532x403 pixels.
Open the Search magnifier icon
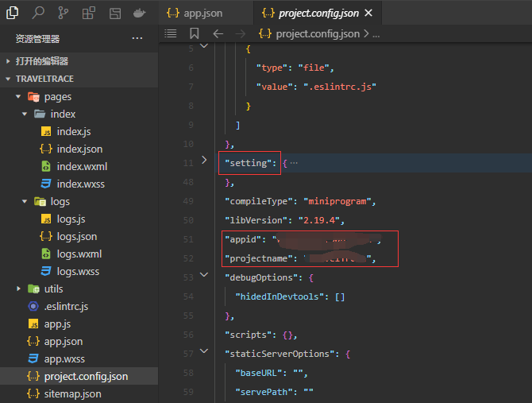(x=38, y=13)
